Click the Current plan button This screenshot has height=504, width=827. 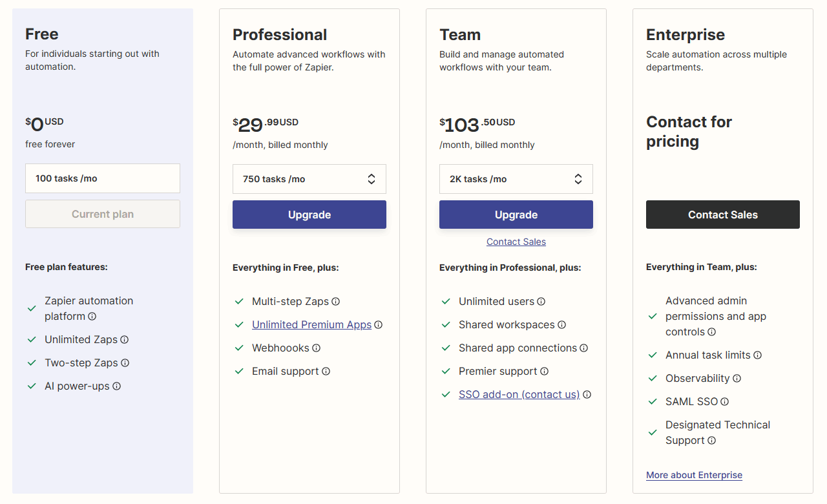[x=103, y=214]
